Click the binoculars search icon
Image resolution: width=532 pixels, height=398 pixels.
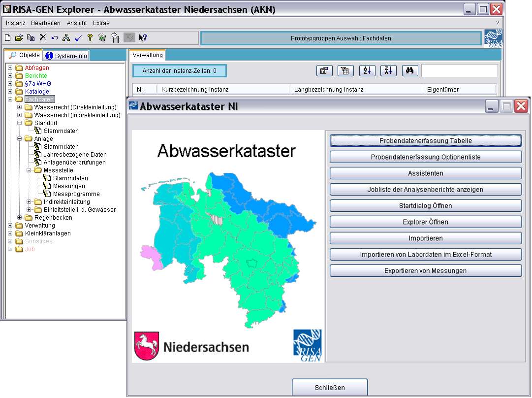(x=409, y=71)
